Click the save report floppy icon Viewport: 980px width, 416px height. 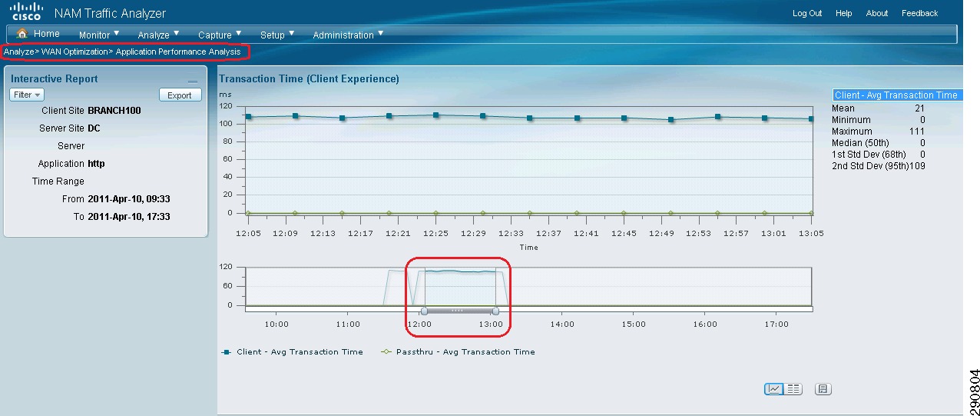point(823,390)
